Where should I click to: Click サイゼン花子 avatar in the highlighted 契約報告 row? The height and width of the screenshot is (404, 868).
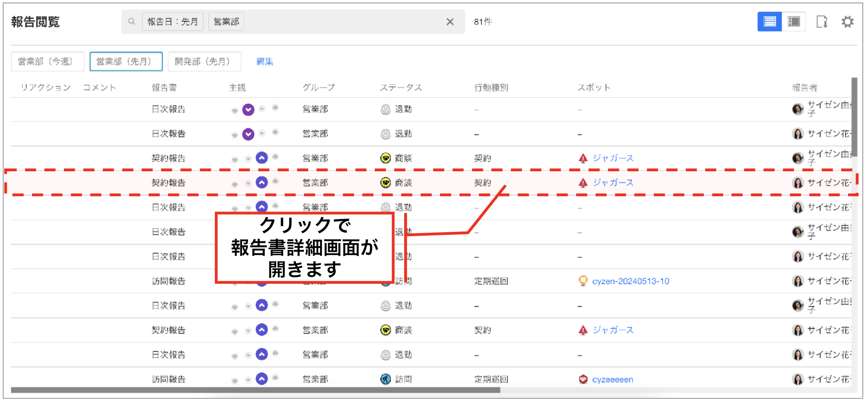coord(798,183)
